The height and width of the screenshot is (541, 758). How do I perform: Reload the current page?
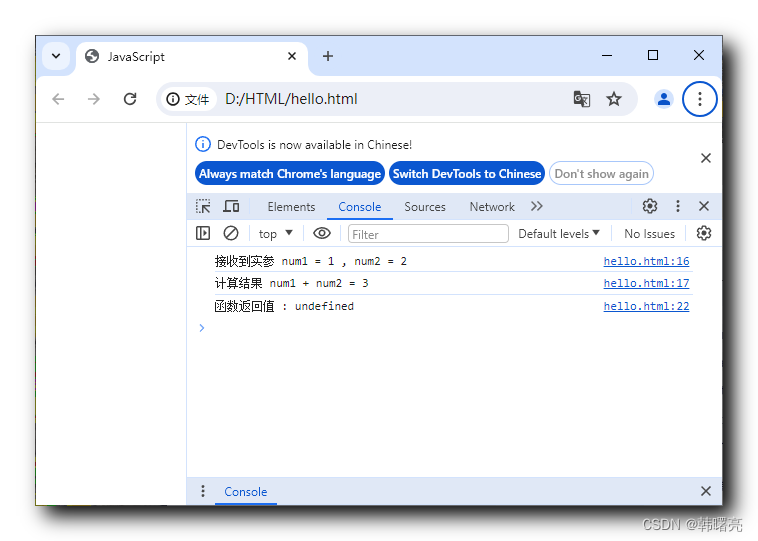(x=130, y=99)
